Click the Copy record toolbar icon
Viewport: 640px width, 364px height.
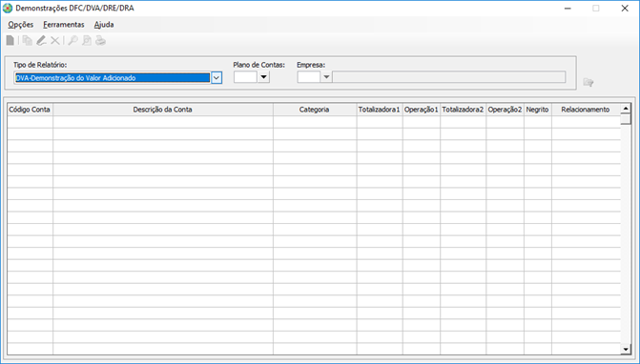click(x=28, y=40)
